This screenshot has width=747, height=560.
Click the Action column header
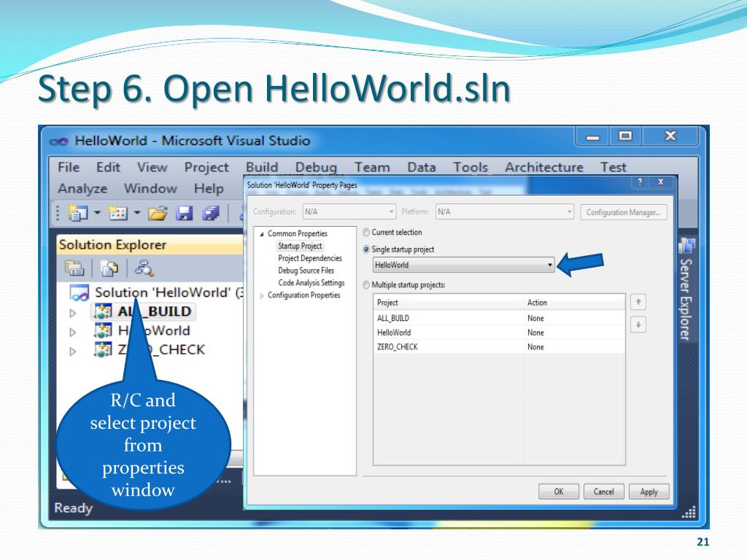tap(574, 303)
